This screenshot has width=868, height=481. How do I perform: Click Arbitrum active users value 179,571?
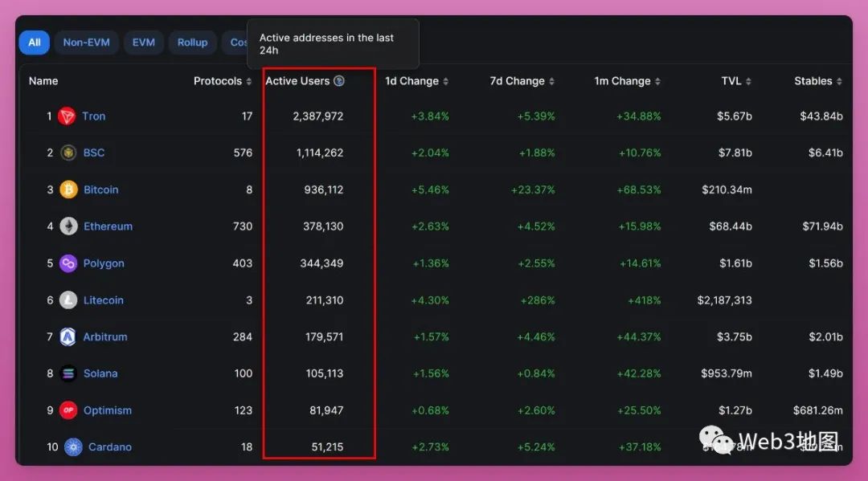pos(325,336)
